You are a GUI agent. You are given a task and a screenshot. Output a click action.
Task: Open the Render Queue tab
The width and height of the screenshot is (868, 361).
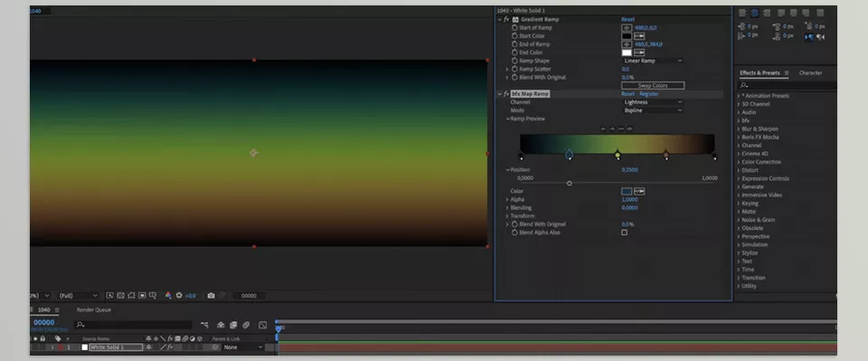93,310
